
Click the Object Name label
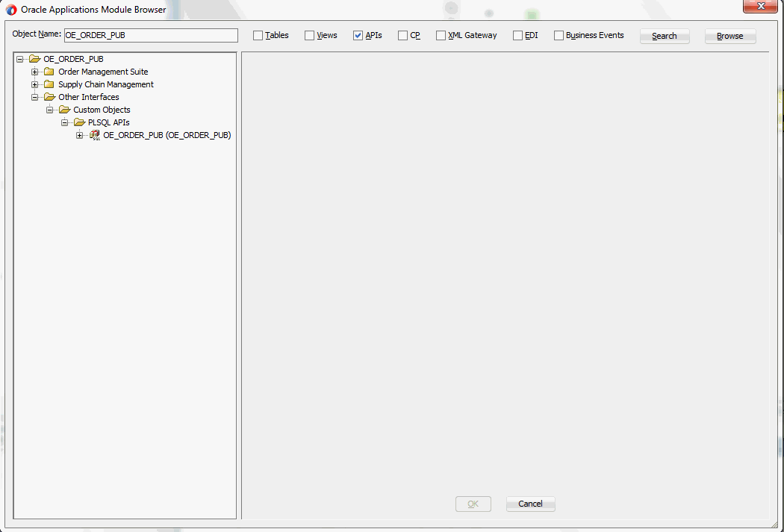coord(37,34)
